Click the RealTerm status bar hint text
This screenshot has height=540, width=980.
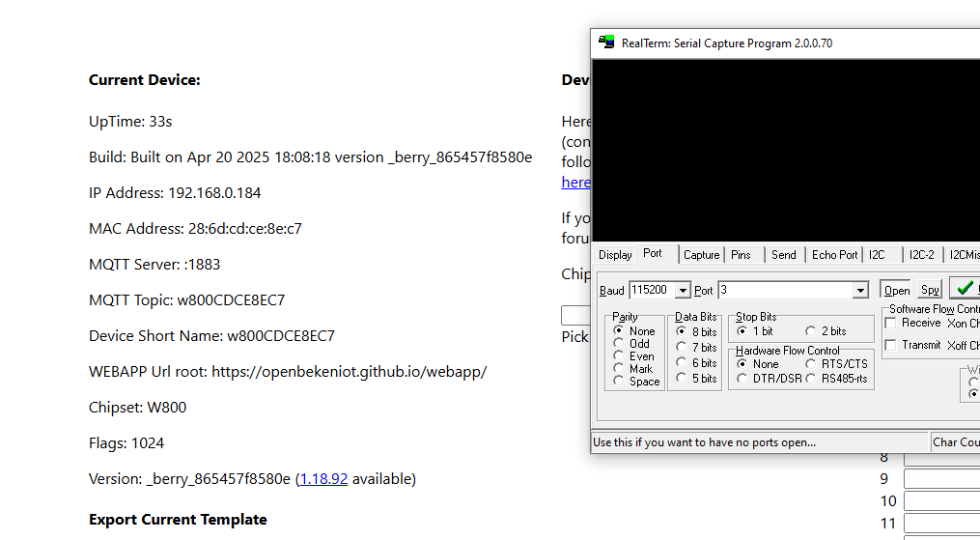click(x=705, y=441)
